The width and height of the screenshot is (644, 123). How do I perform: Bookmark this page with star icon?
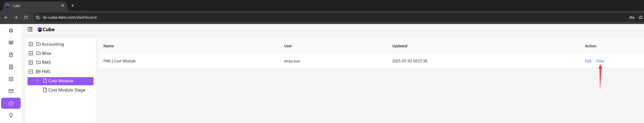641,17
